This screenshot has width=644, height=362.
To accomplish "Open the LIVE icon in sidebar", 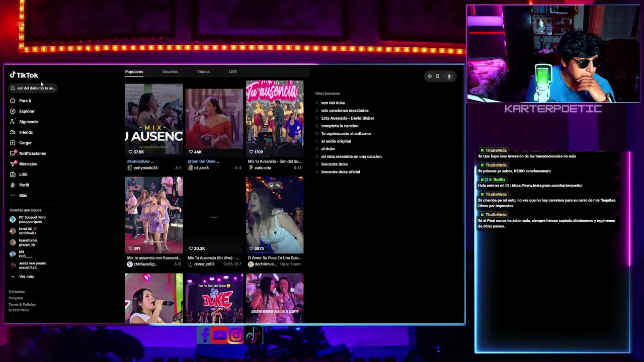I will tap(13, 174).
